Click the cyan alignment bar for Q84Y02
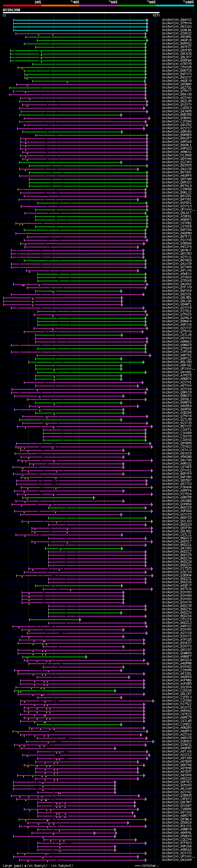The height and width of the screenshot is (868, 197). pos(80,20)
